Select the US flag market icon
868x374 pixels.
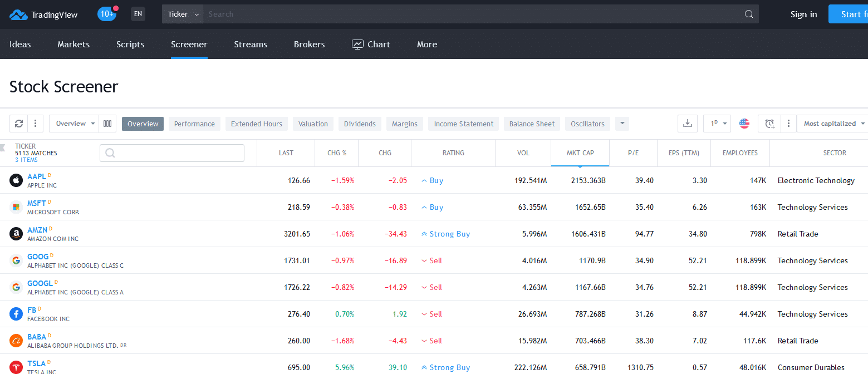[744, 124]
